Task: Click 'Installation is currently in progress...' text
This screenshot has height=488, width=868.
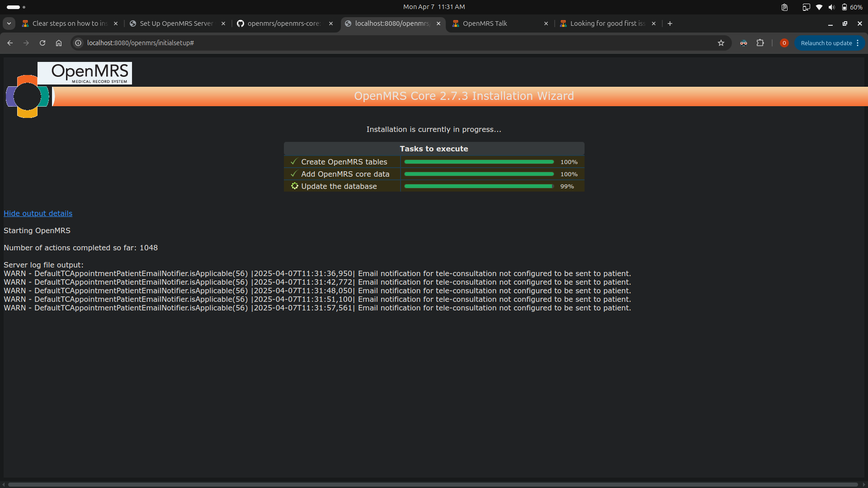Action: [x=434, y=129]
